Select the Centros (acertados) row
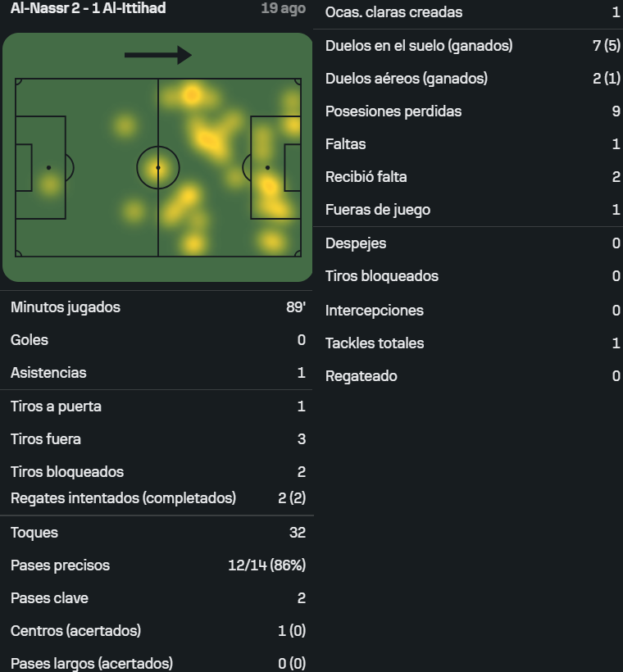Image resolution: width=623 pixels, height=672 pixels. (157, 631)
